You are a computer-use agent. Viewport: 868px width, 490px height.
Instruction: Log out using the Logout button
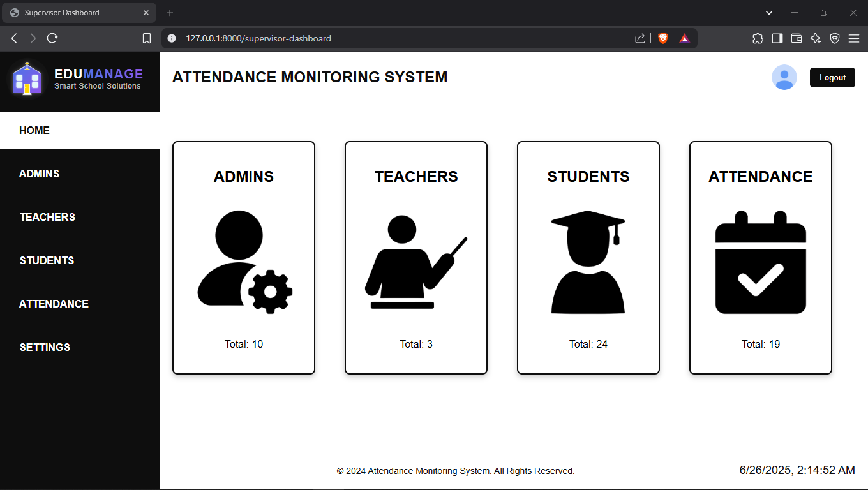point(832,77)
